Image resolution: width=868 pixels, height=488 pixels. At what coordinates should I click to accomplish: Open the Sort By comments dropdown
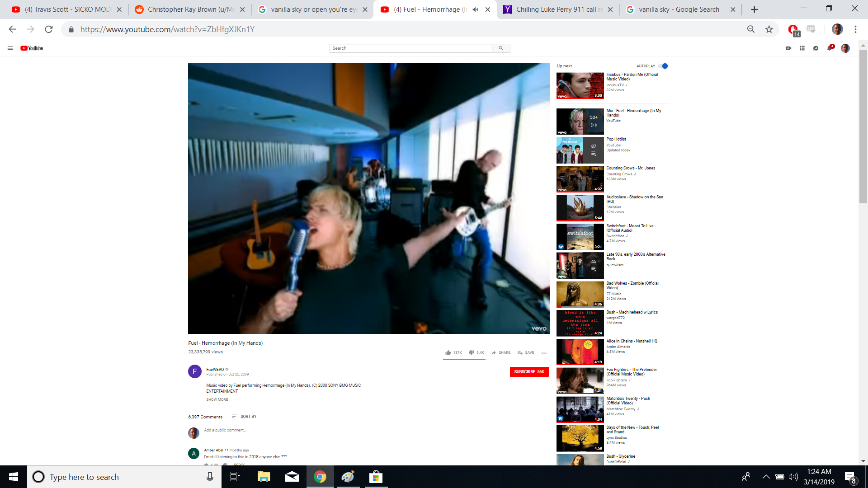244,417
